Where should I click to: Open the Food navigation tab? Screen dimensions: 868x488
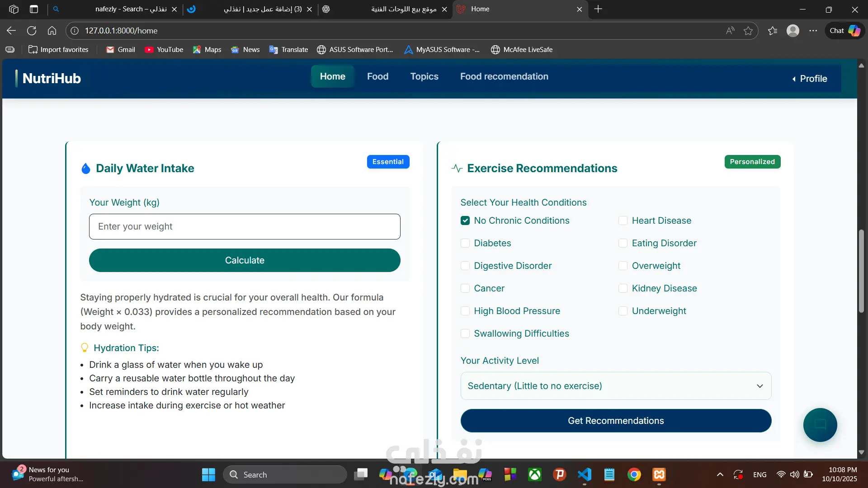tap(377, 76)
